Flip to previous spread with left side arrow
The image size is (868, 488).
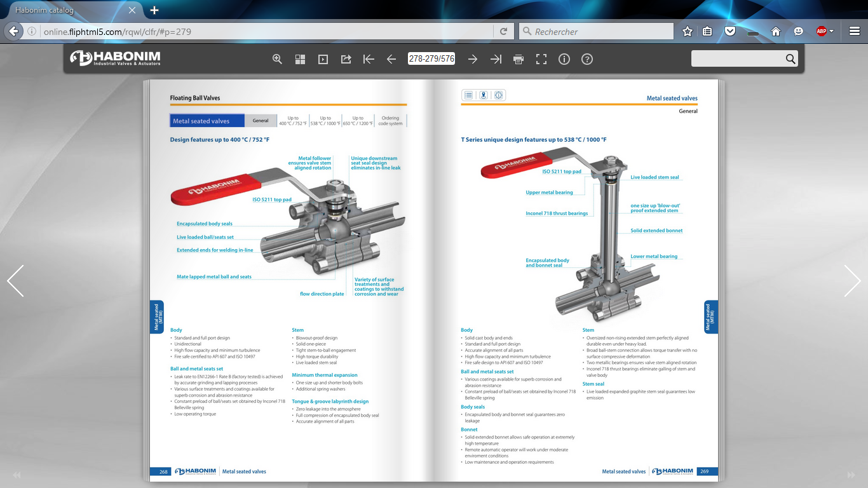[x=15, y=281]
